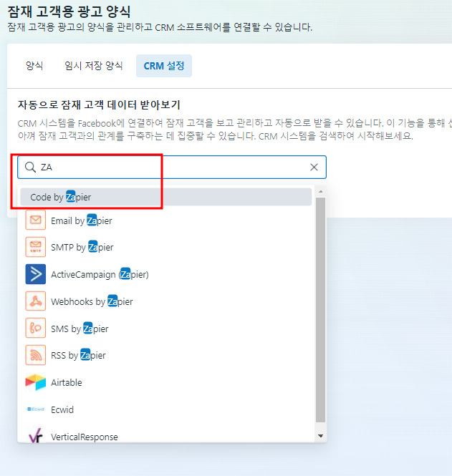Choose Code by Zapier from results
The image size is (452, 476).
coord(166,197)
